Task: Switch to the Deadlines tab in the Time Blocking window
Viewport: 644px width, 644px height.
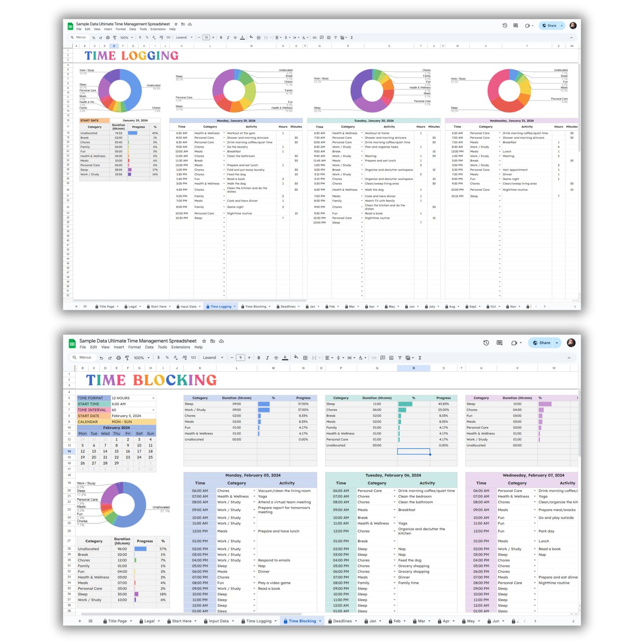Action: click(x=342, y=621)
